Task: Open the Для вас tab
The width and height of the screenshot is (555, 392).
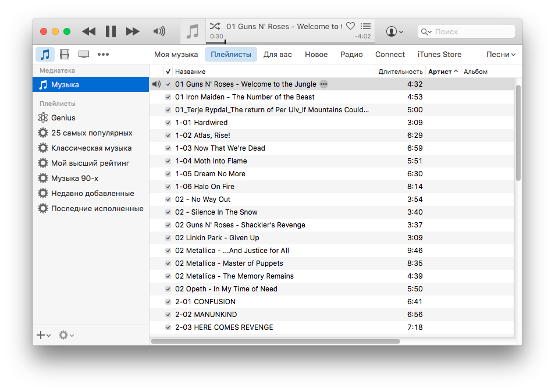Action: [x=277, y=55]
